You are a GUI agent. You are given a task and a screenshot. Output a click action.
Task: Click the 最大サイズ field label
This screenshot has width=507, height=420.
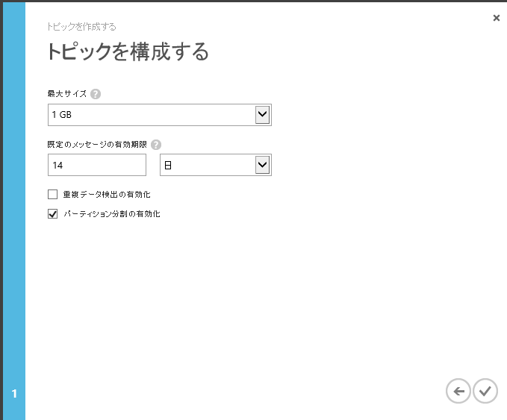tap(66, 94)
